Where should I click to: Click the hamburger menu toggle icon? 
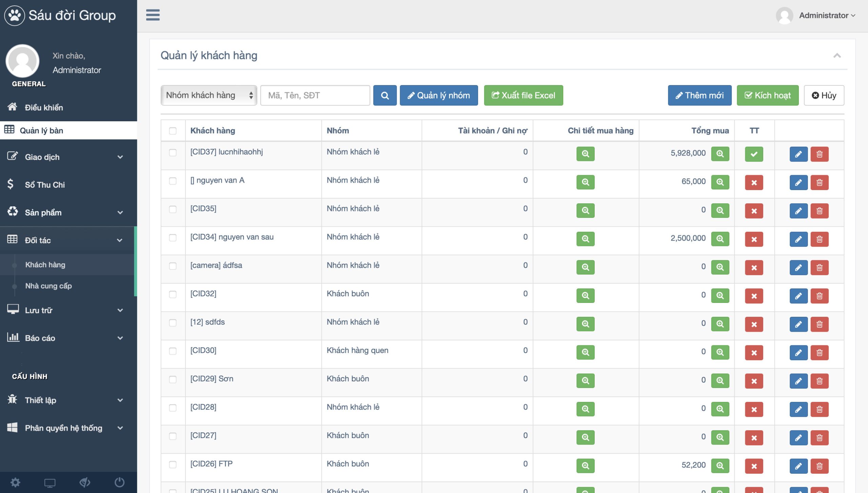153,15
